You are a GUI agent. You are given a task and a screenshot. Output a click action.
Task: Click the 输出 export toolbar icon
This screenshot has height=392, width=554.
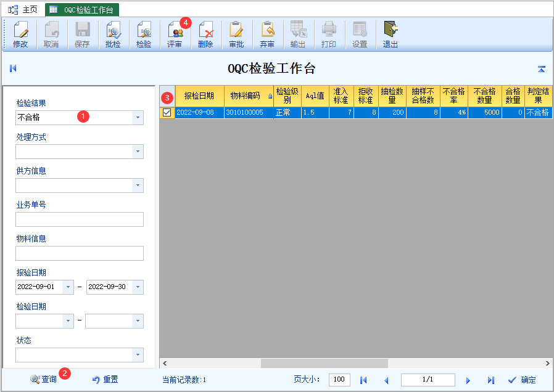[298, 35]
